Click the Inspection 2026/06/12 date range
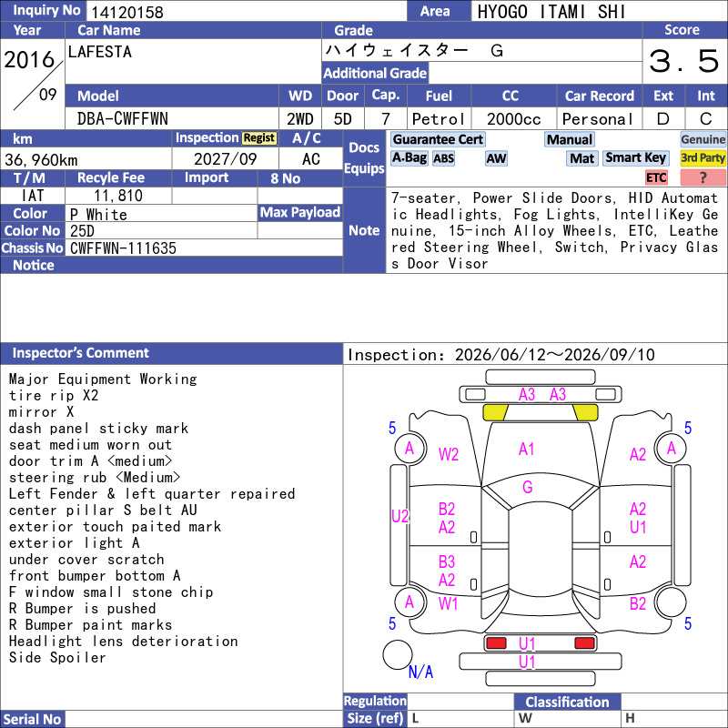The image size is (728, 728). 501,355
